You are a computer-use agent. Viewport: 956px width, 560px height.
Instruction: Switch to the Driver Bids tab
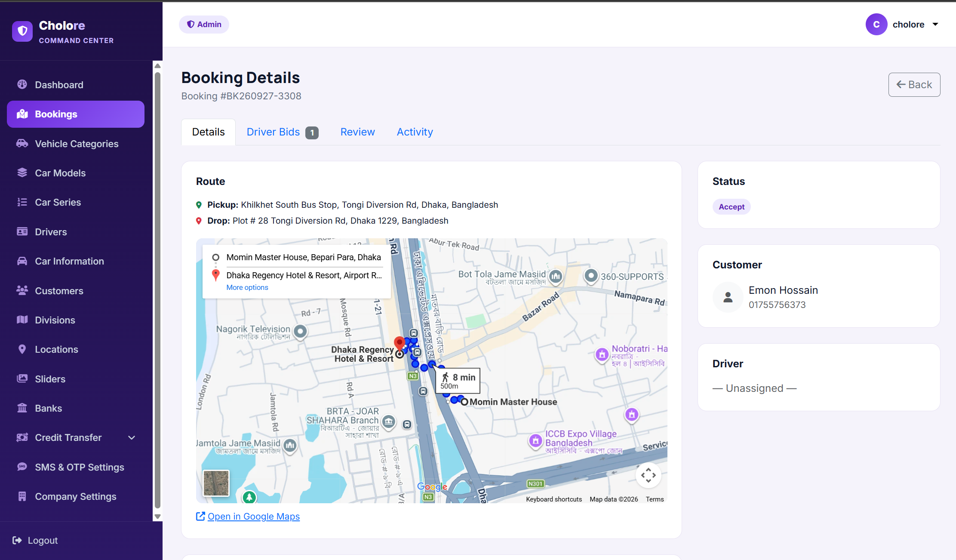(283, 132)
